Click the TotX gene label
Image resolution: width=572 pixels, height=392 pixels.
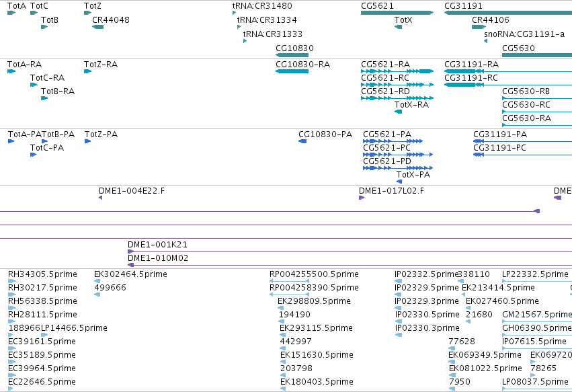403,19
